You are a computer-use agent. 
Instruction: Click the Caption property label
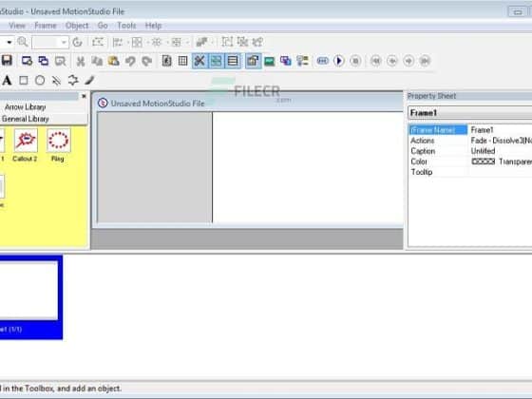pos(423,151)
